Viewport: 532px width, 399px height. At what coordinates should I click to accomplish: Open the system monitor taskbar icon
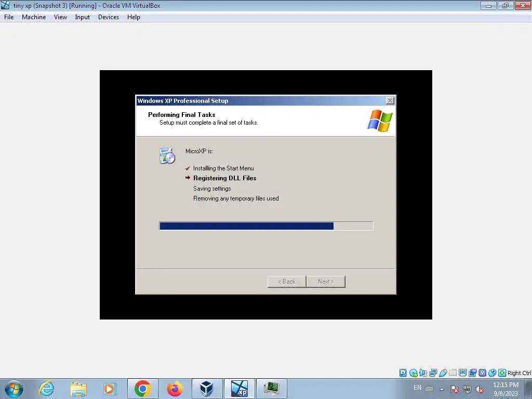(x=271, y=389)
